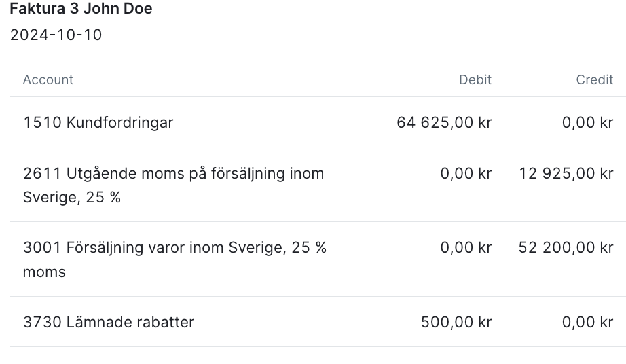This screenshot has height=364, width=626.
Task: Click the Credit column header
Action: pyautogui.click(x=594, y=79)
